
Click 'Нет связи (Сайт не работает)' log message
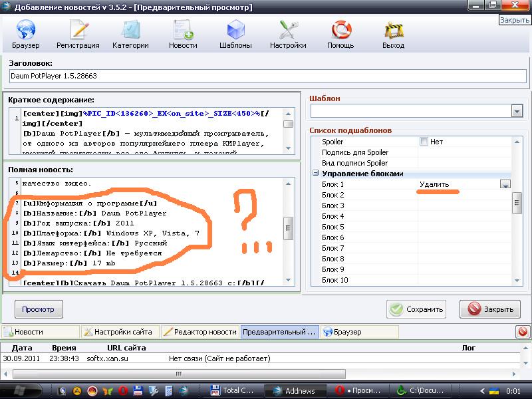click(x=219, y=358)
